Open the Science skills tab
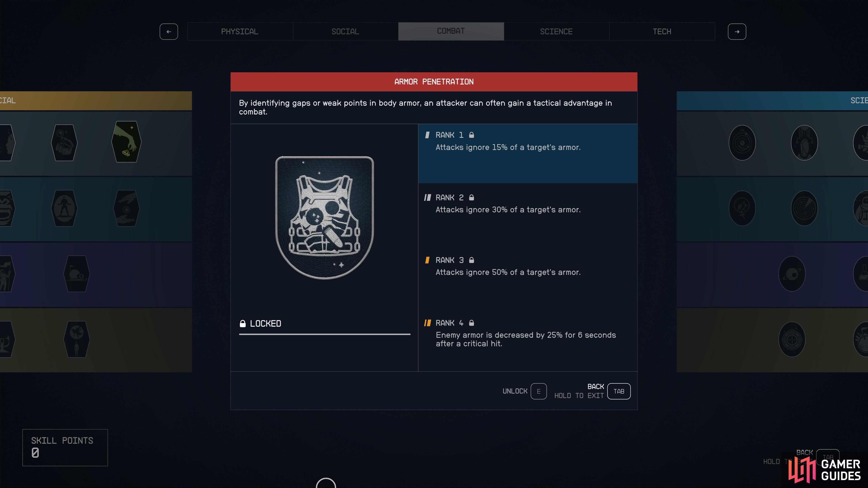This screenshot has height=488, width=868. click(x=556, y=32)
